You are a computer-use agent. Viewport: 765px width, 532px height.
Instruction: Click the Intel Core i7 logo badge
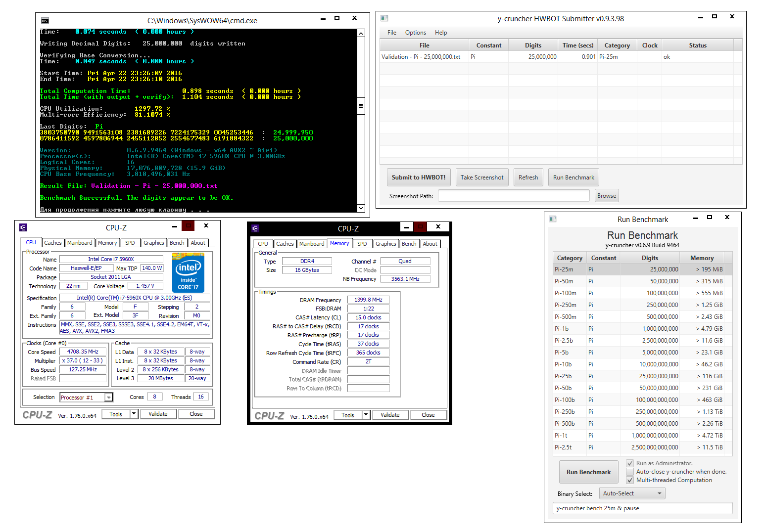pyautogui.click(x=188, y=272)
